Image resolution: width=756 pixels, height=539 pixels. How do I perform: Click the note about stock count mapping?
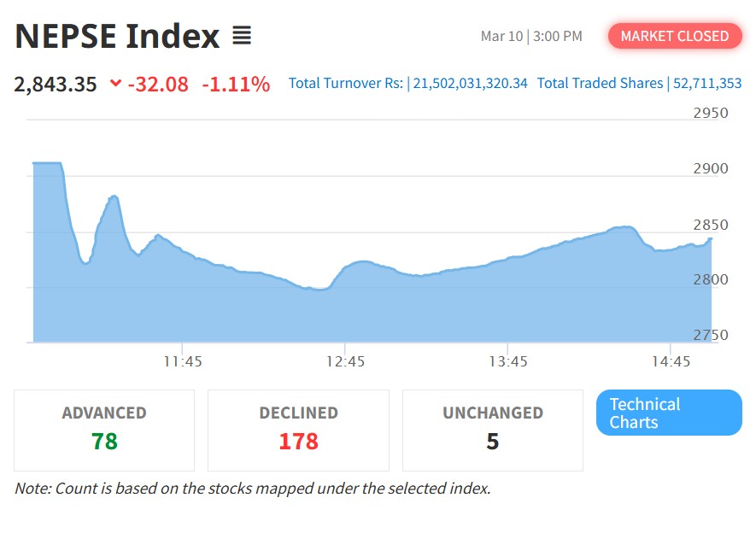click(252, 489)
